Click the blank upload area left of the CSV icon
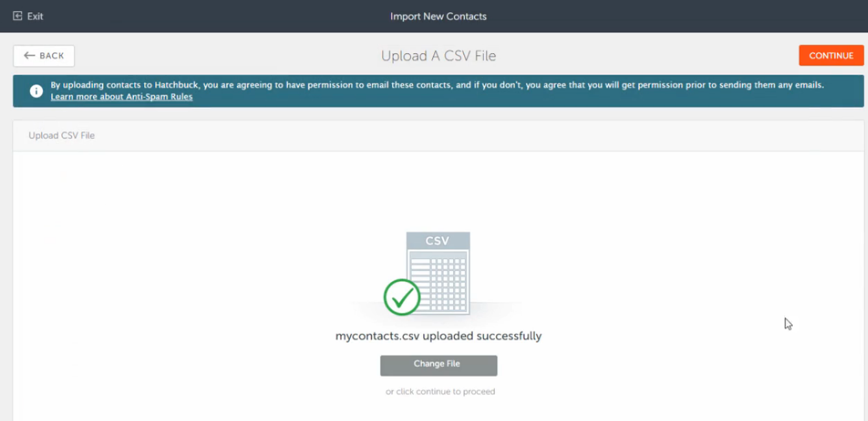This screenshot has width=868, height=421. [195, 273]
